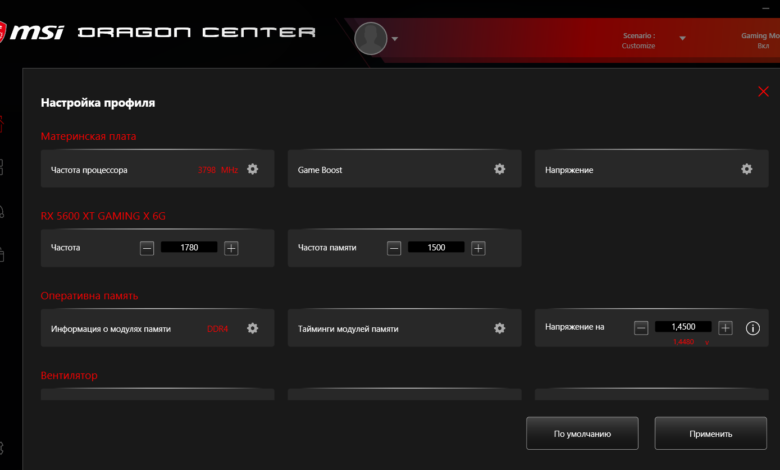Image resolution: width=780 pixels, height=470 pixels.
Task: Click the 3798 MHz frequency value
Action: click(x=218, y=170)
